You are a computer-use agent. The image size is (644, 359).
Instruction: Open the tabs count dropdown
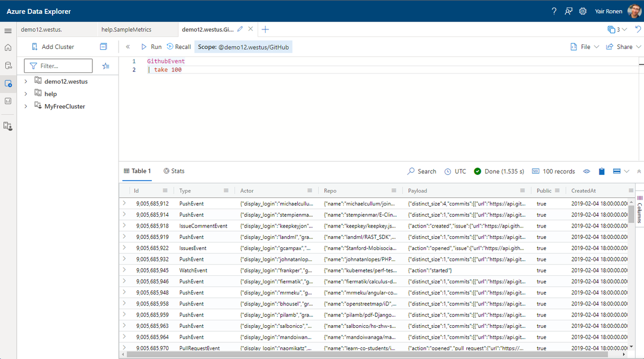617,30
